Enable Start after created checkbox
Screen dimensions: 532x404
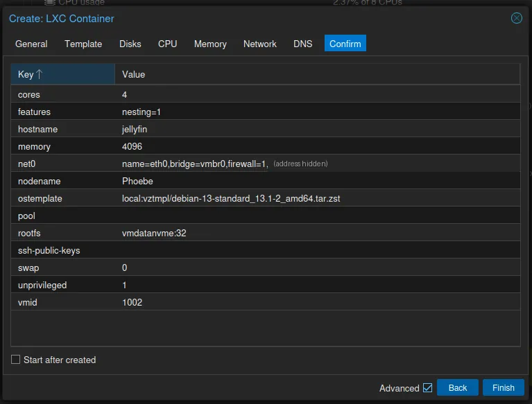click(16, 359)
